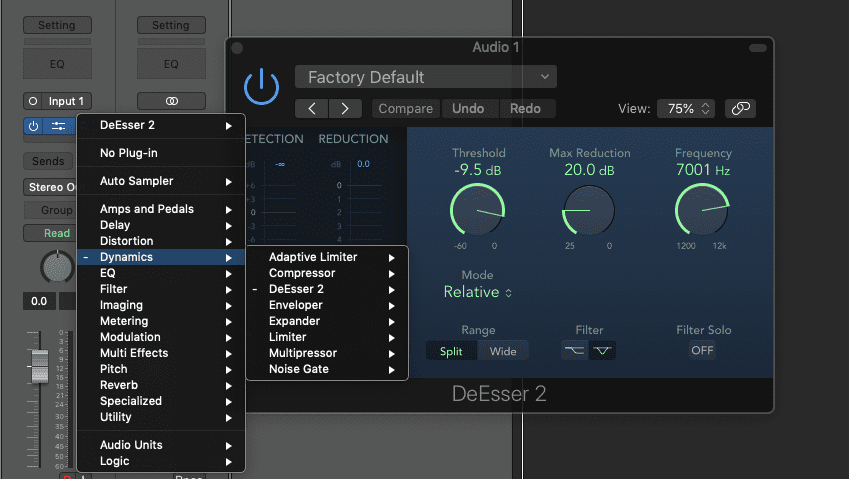Click the Redo button
Screen dimensions: 849x479
click(x=526, y=109)
